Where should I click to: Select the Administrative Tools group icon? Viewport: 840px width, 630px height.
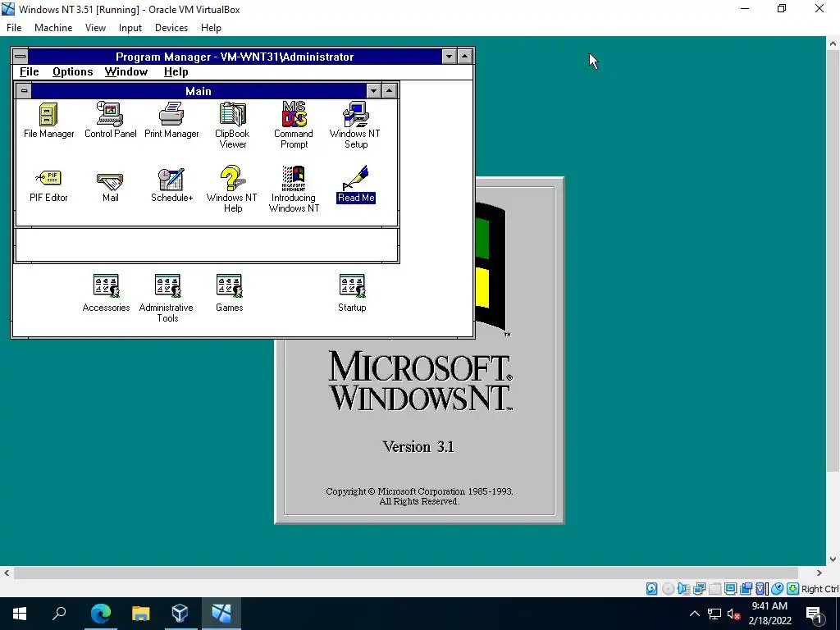tap(167, 299)
